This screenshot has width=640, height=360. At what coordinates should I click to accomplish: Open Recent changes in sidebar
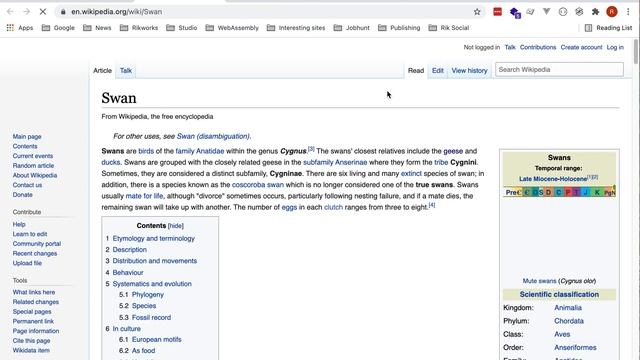[x=35, y=253]
